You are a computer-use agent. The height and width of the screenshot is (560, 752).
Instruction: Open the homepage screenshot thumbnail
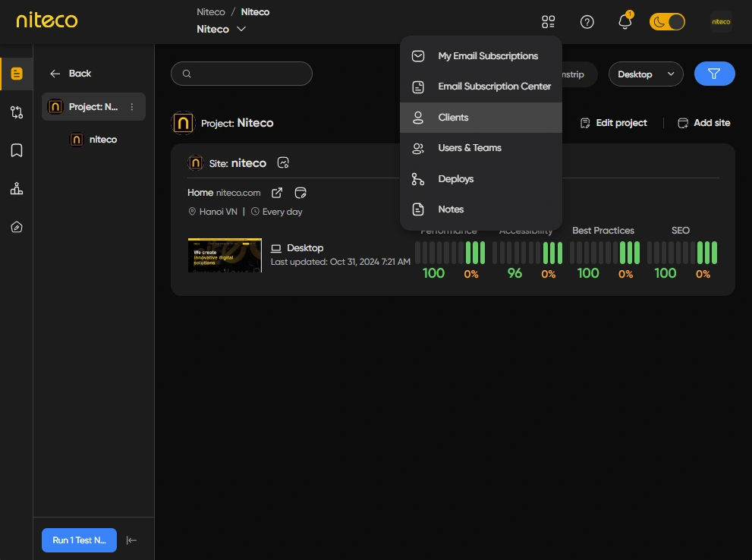[x=225, y=255]
